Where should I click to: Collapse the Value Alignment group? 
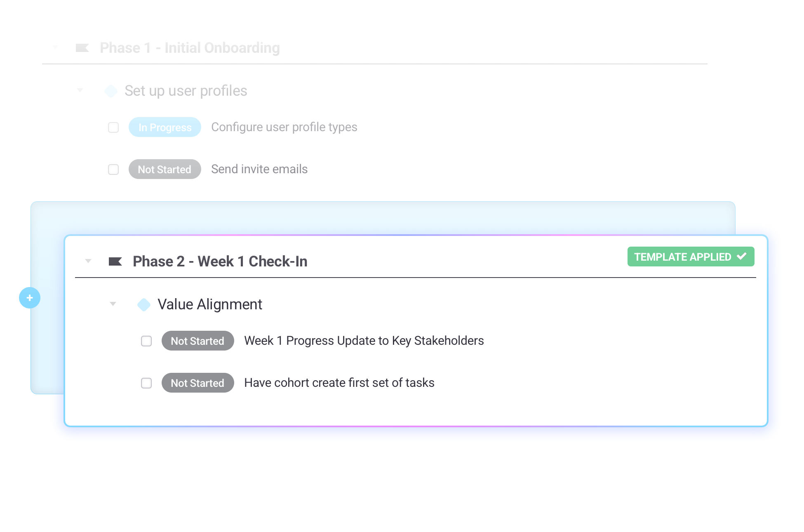113,304
